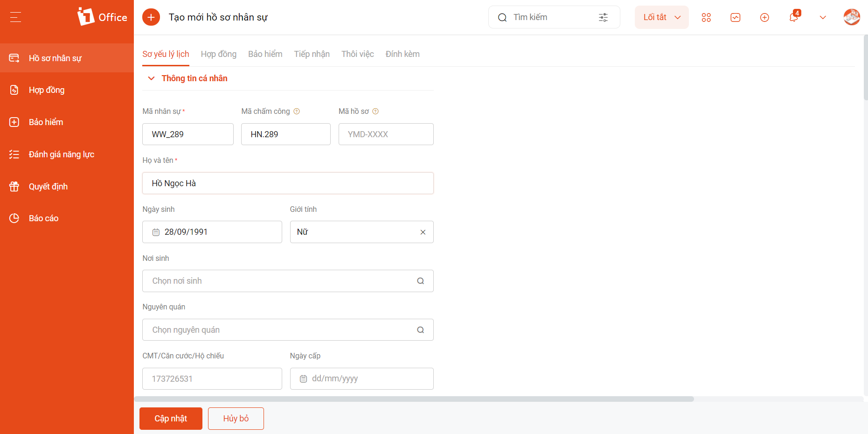This screenshot has height=434, width=868.
Task: Open the user avatar profile
Action: (852, 17)
